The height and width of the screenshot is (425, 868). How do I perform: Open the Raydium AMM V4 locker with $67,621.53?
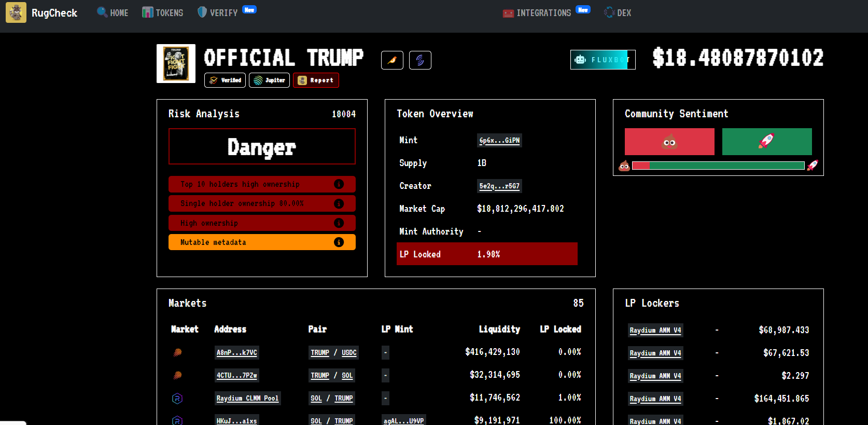click(x=655, y=353)
